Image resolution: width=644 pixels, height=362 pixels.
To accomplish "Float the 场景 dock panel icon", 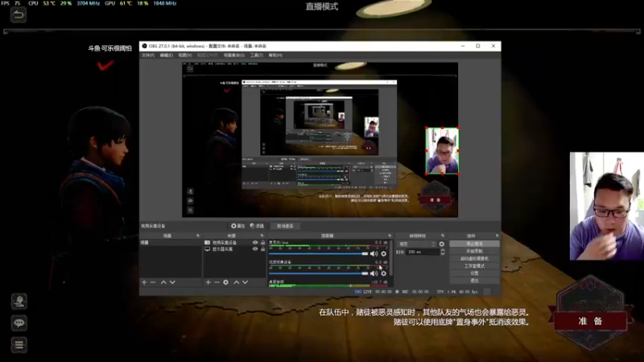I will click(x=198, y=236).
